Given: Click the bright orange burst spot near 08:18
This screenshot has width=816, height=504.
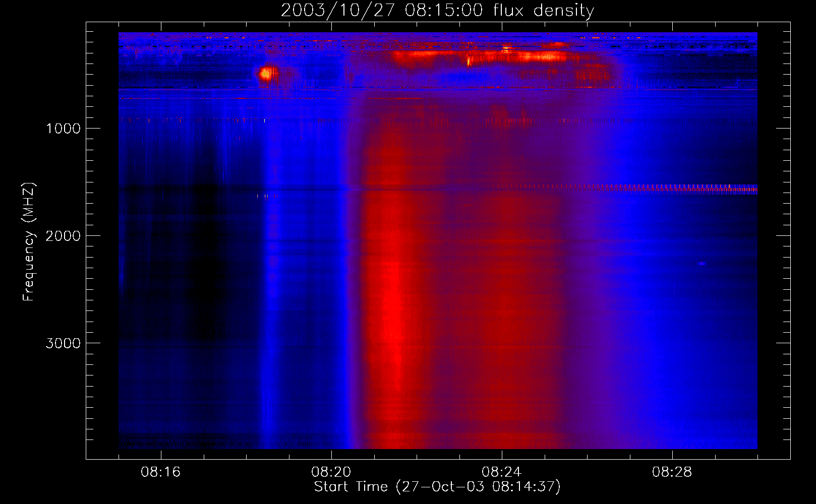Looking at the screenshot, I should 267,75.
